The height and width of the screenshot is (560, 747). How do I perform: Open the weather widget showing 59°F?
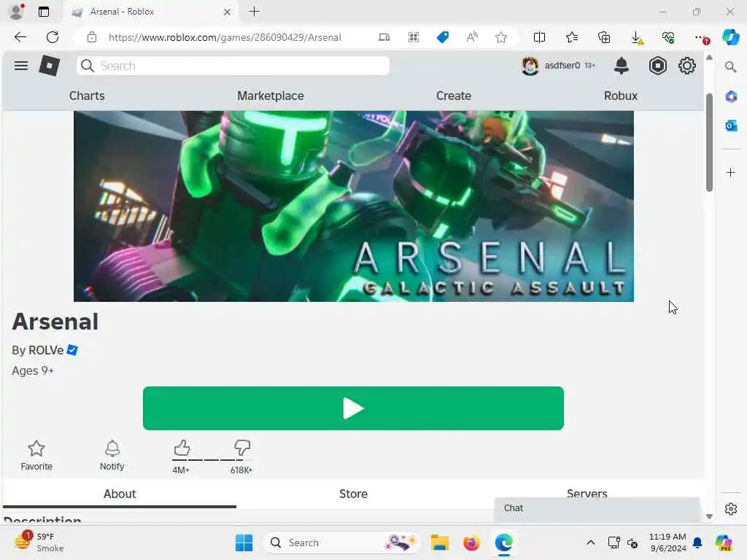39,542
